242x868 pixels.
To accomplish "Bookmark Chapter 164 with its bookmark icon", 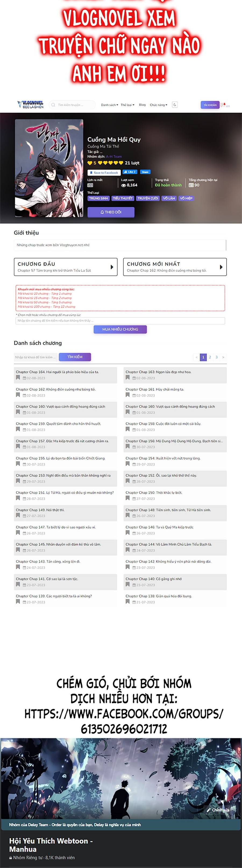I will tap(18, 377).
